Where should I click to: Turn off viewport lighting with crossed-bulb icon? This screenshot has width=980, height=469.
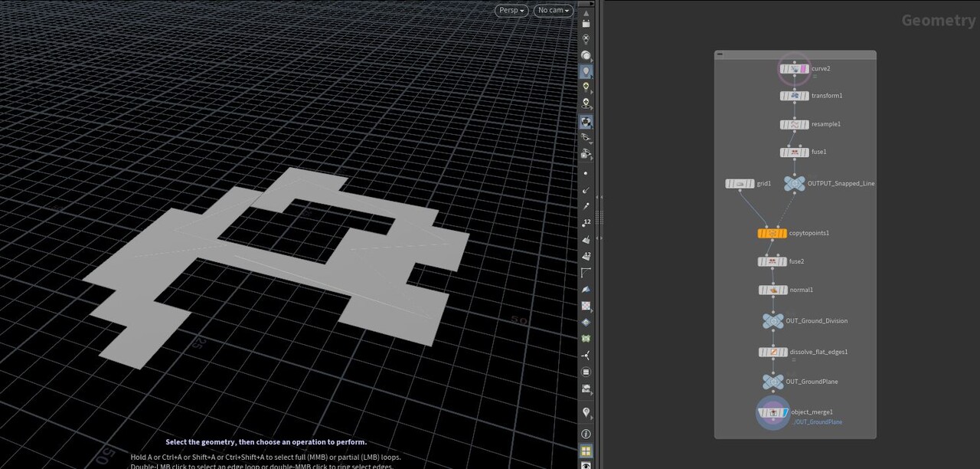pyautogui.click(x=586, y=38)
